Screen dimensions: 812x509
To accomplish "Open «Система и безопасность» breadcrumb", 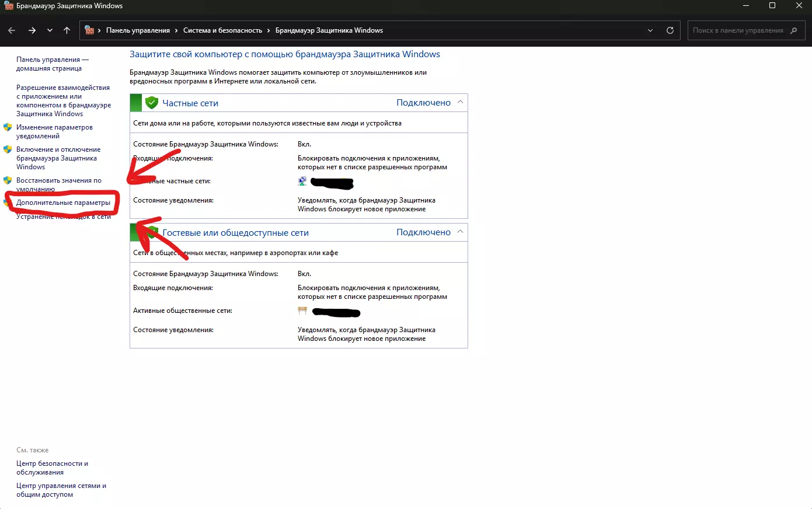I will coord(222,30).
